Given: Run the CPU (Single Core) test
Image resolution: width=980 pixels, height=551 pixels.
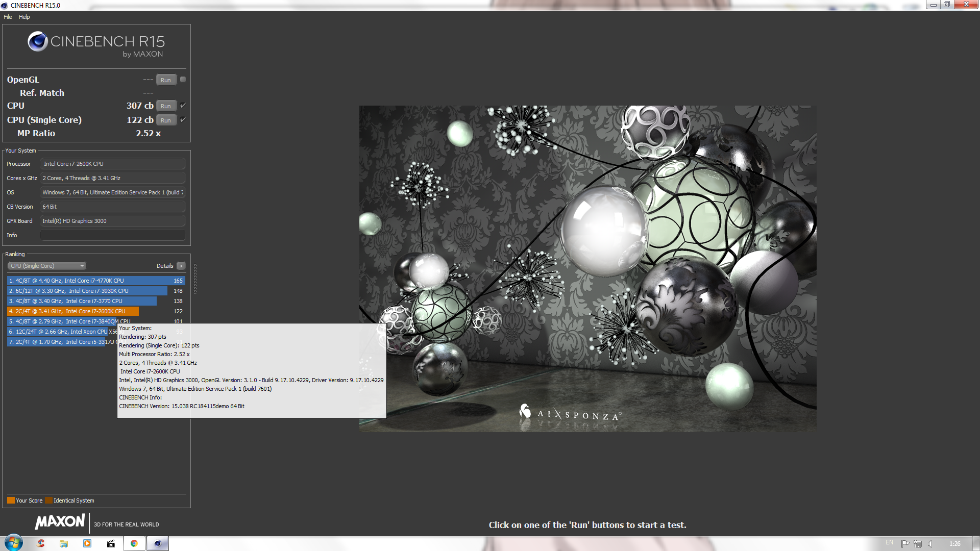Looking at the screenshot, I should pyautogui.click(x=166, y=120).
